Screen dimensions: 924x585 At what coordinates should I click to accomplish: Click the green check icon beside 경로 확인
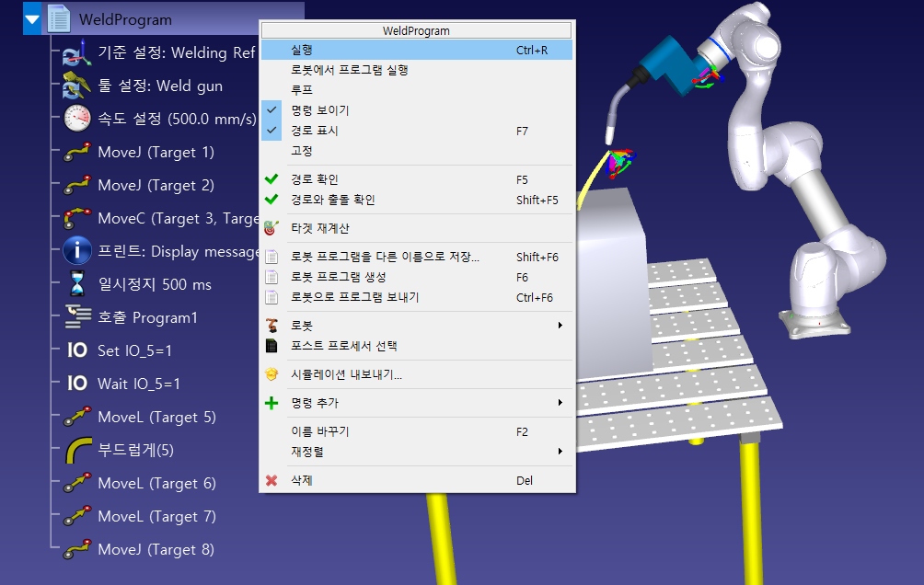point(271,179)
